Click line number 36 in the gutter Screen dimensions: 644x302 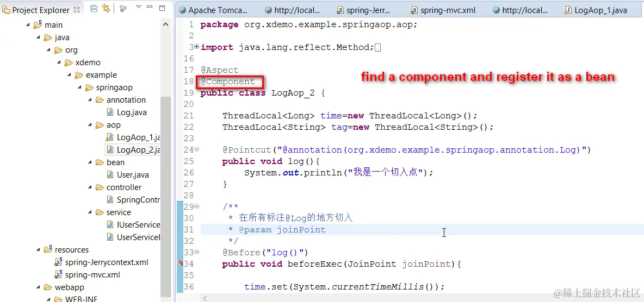tap(189, 287)
